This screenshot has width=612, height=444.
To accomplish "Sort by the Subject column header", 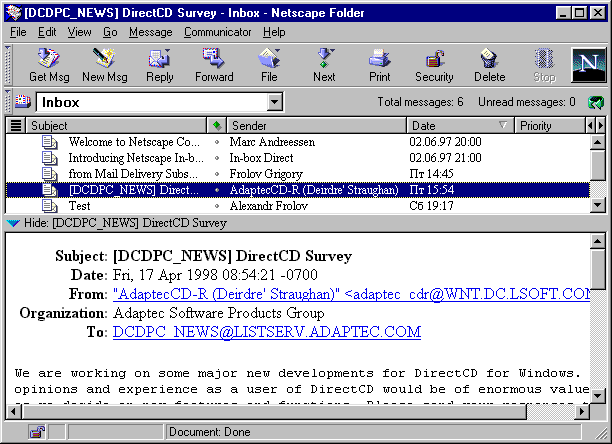I will click(116, 126).
